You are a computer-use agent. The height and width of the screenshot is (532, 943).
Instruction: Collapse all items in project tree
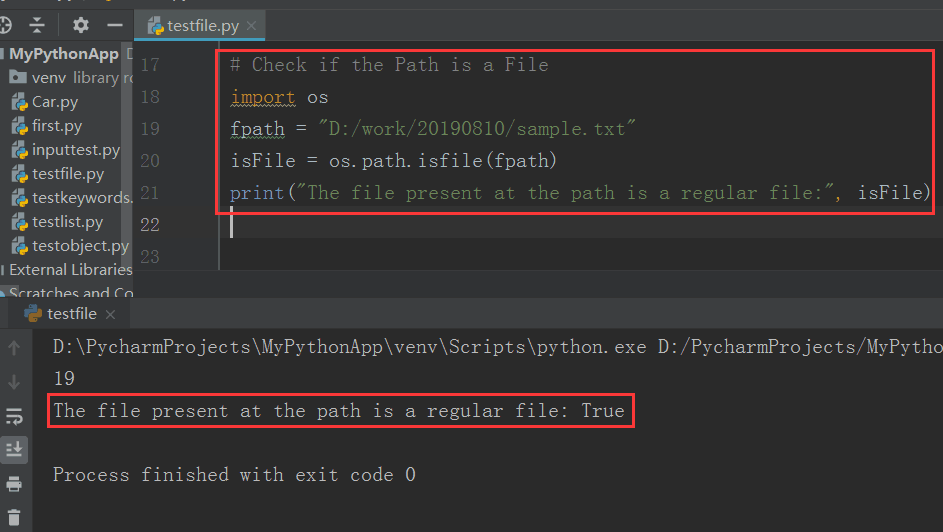pos(37,25)
